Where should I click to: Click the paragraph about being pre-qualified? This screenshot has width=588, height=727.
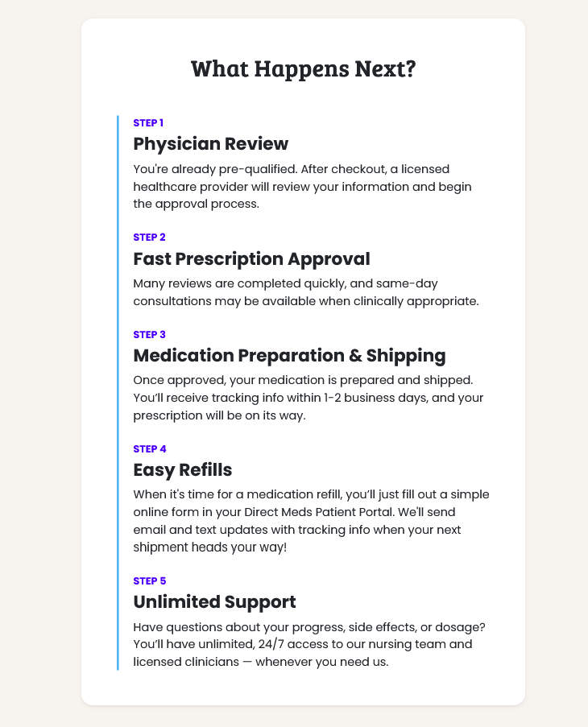point(302,186)
